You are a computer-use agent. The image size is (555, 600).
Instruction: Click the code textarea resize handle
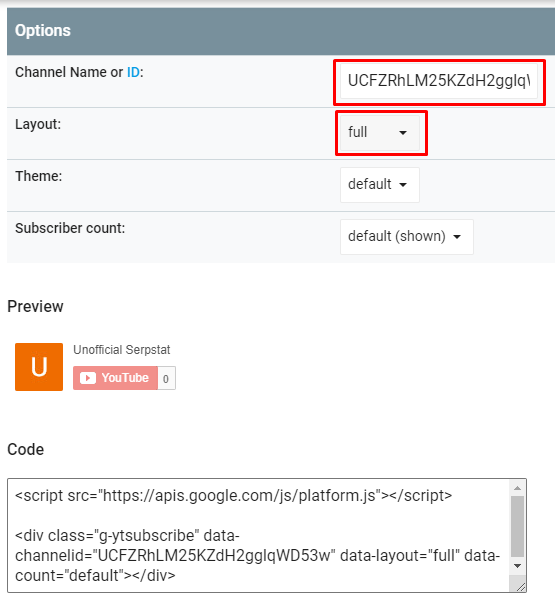coord(521,587)
